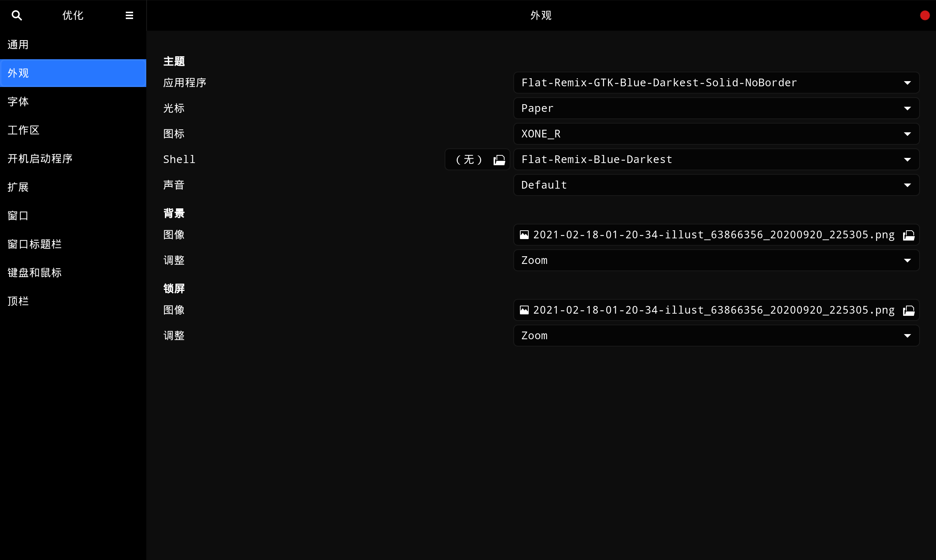Click folder icon in lock screen image field

tap(909, 311)
